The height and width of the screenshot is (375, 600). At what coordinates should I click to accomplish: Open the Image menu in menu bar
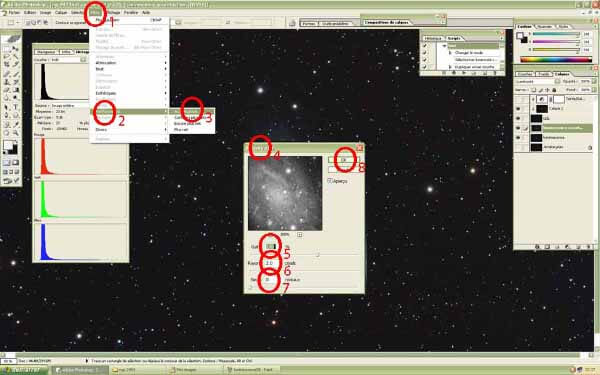coord(46,13)
